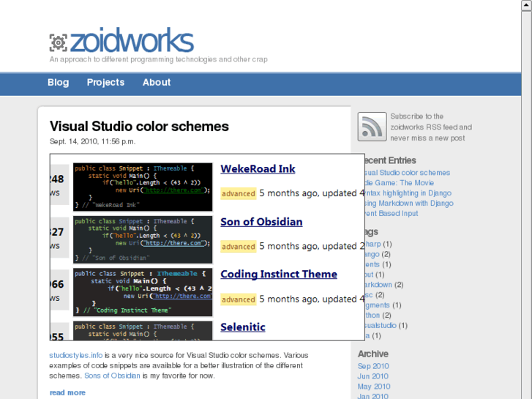This screenshot has height=399, width=532.
Task: Open the May 2010 archive
Action: pyautogui.click(x=374, y=387)
